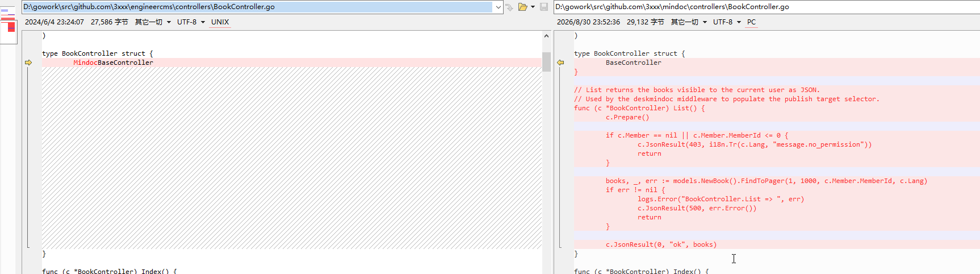Expand left file path history dropdown
980x274 pixels.
(x=498, y=7)
